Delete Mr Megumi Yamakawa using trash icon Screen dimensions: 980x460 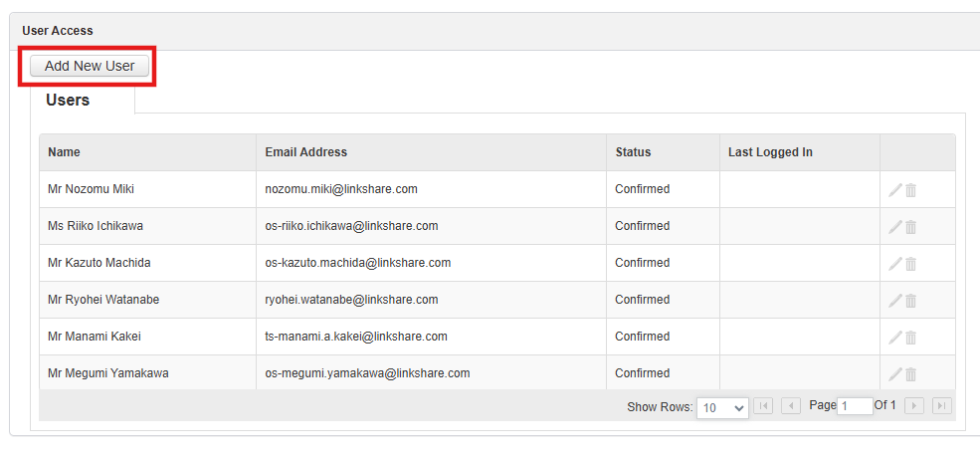910,374
